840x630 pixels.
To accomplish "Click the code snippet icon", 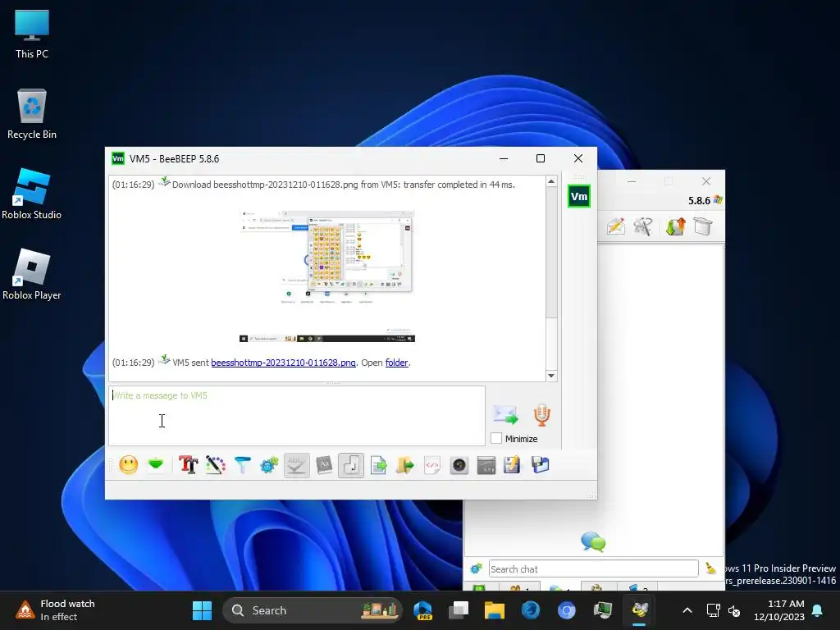I will click(x=432, y=465).
